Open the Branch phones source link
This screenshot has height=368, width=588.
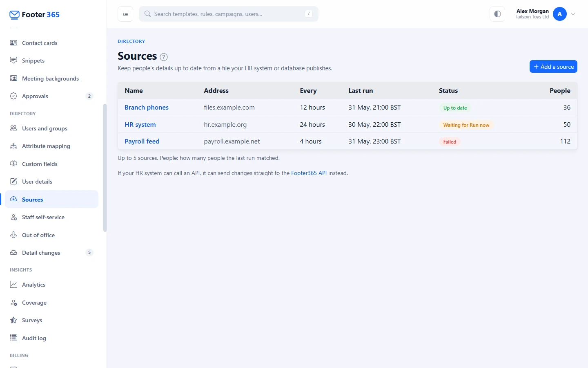tap(147, 108)
